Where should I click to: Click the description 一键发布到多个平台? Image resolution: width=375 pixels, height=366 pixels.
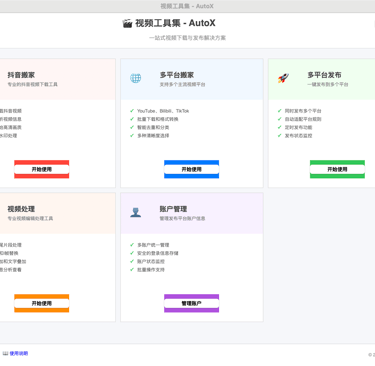point(328,84)
